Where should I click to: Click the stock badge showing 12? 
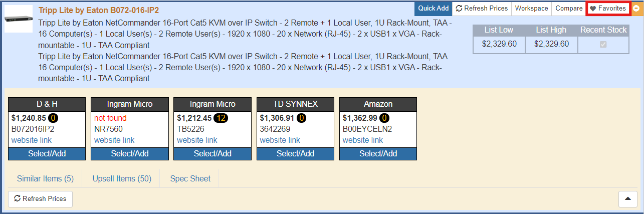tap(221, 118)
